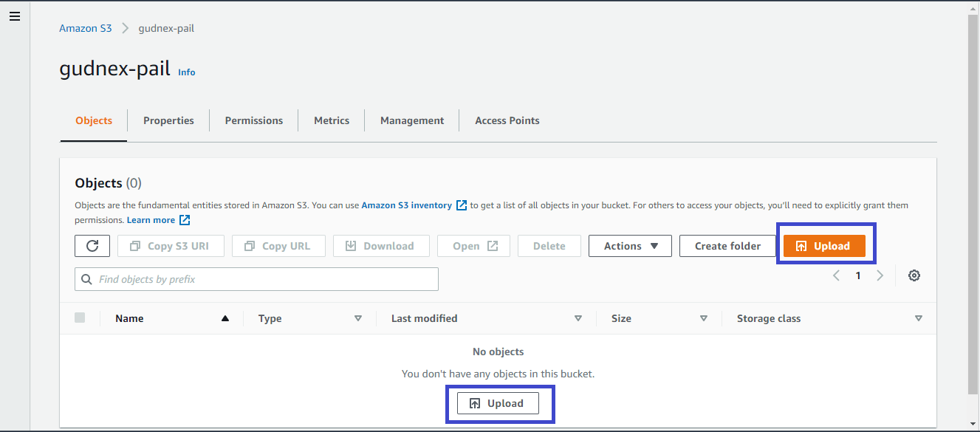Go to the previous page arrow

tap(836, 275)
